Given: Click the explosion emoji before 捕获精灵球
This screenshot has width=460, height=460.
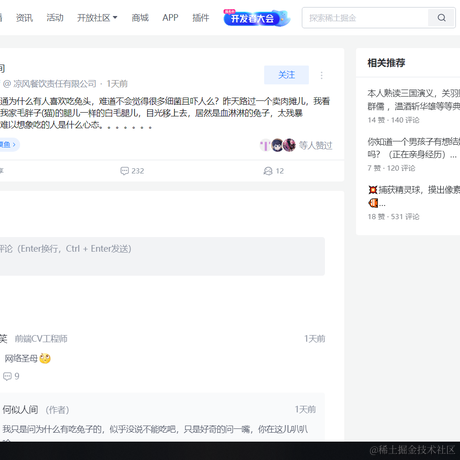Looking at the screenshot, I should [x=373, y=190].
